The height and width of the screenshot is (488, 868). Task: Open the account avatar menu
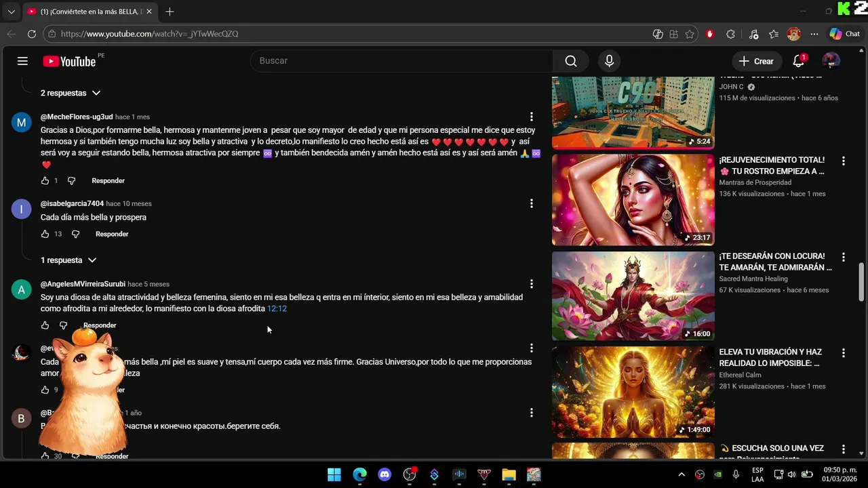(831, 61)
